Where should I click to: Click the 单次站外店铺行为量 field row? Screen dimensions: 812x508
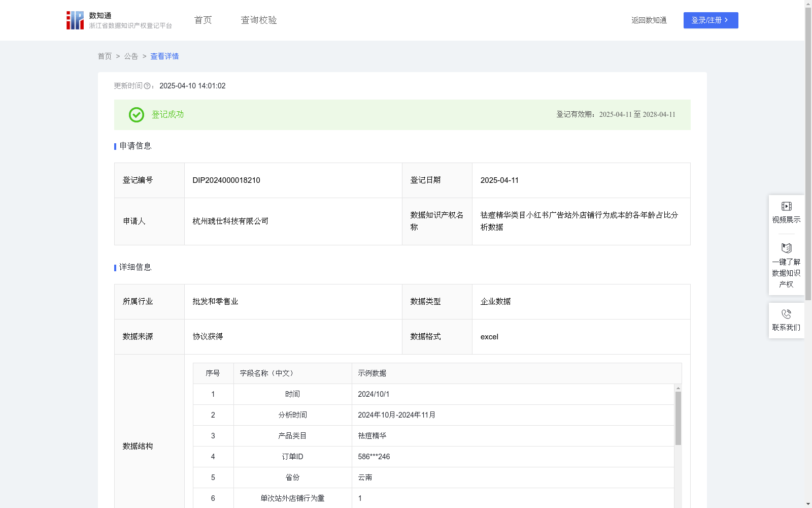point(433,498)
